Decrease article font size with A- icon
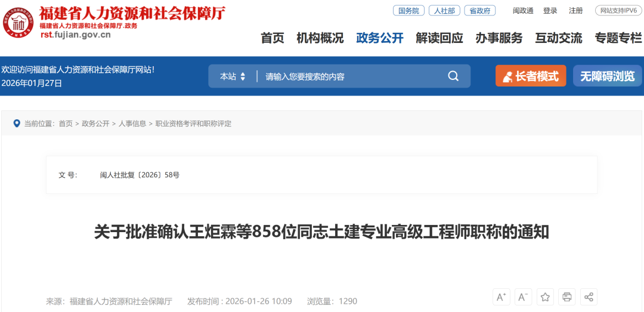The width and height of the screenshot is (644, 312). (523, 297)
